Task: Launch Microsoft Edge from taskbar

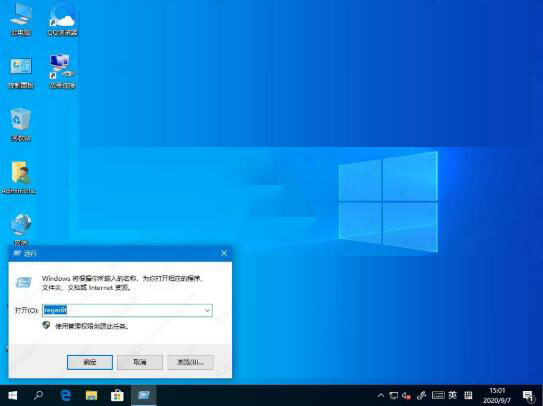Action: pos(65,396)
